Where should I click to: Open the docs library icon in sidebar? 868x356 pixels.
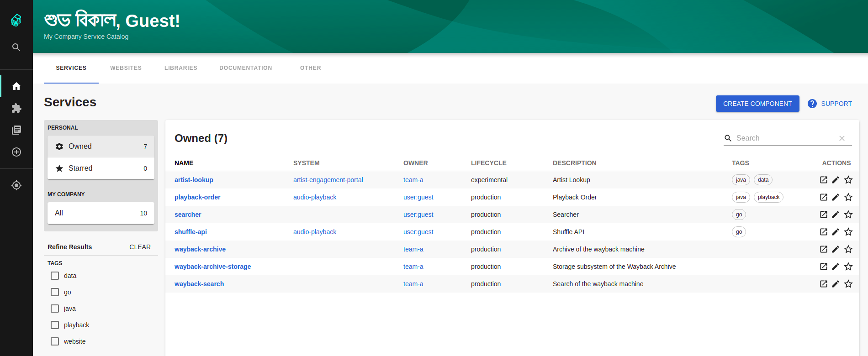point(16,130)
